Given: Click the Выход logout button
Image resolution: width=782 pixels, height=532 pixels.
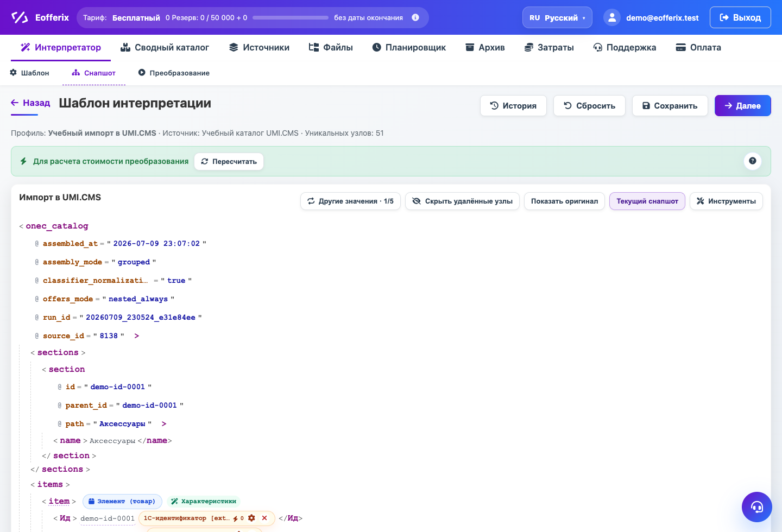Looking at the screenshot, I should pos(740,17).
